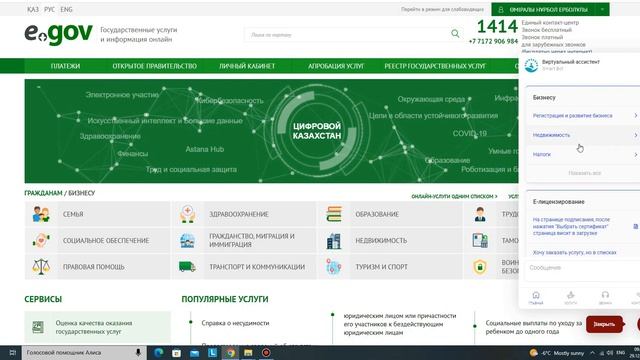Click the security shield lock icon
Image resolution: width=640 pixels, height=360 pixels.
480,267
